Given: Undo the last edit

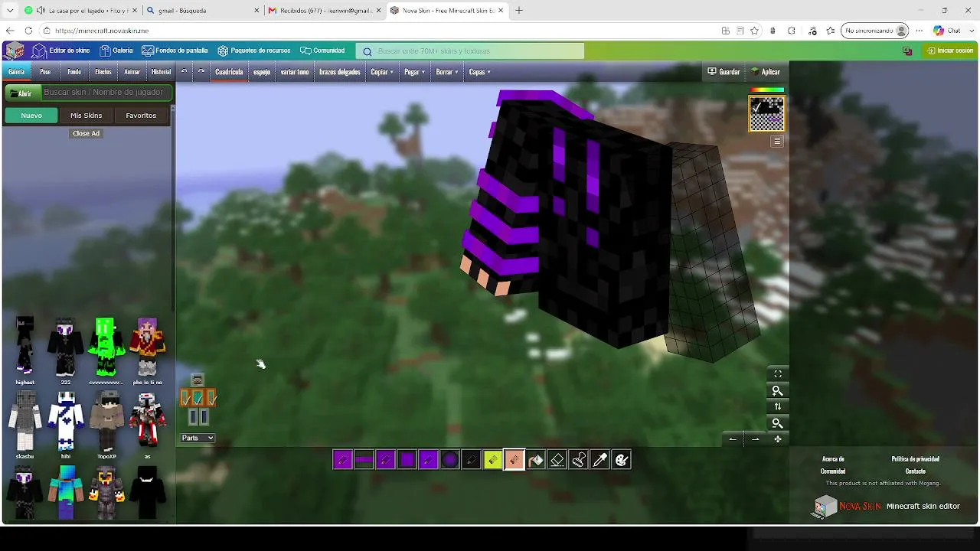Looking at the screenshot, I should click(184, 72).
